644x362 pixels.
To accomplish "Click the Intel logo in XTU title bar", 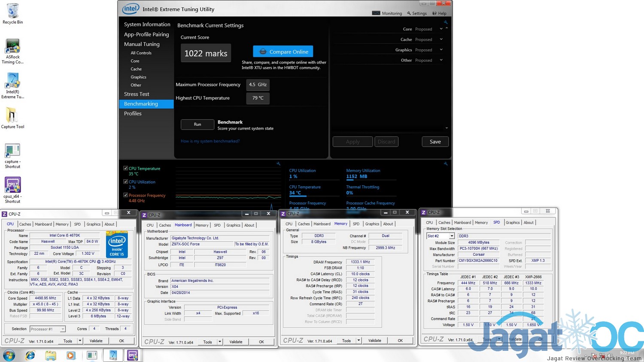I will [x=131, y=9].
